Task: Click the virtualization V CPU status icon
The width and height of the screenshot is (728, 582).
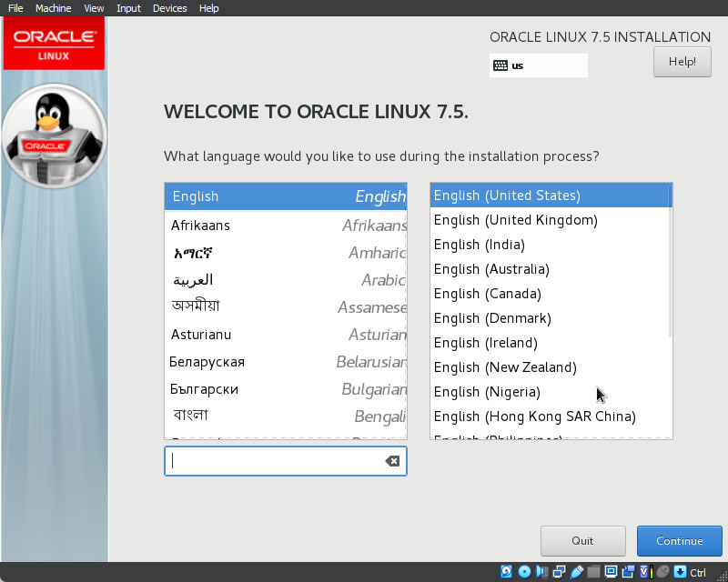Action: tap(646, 571)
